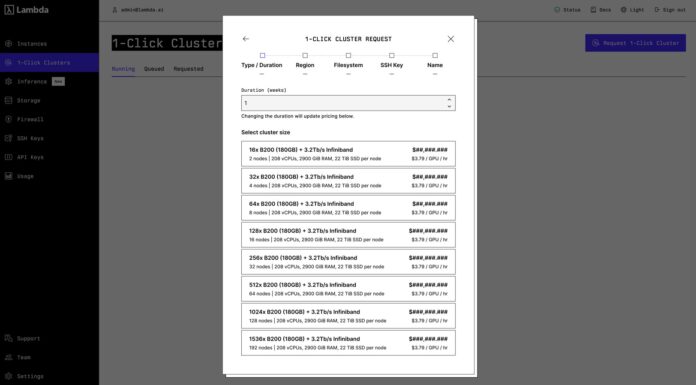Click the Request 1-Click Cluster button
Screen dimensions: 696x385
635,43
